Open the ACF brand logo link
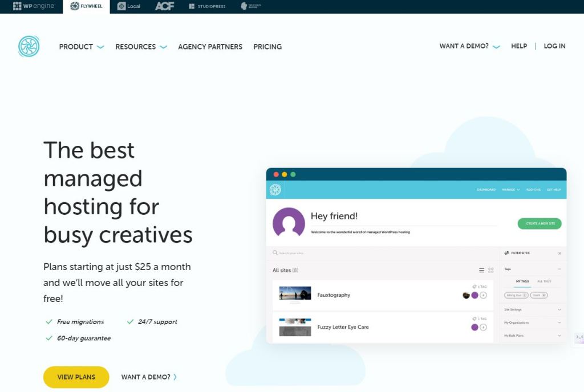Viewport: 584px width, 392px height. pyautogui.click(x=164, y=6)
